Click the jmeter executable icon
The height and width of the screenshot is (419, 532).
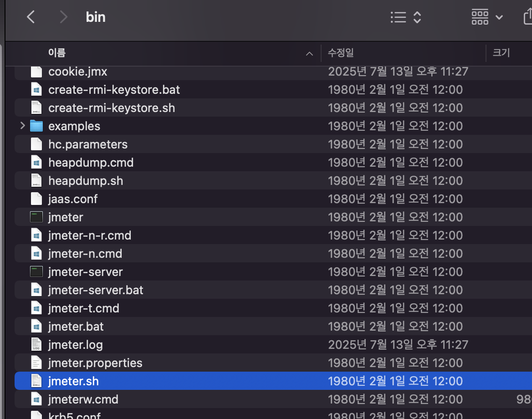tap(36, 217)
